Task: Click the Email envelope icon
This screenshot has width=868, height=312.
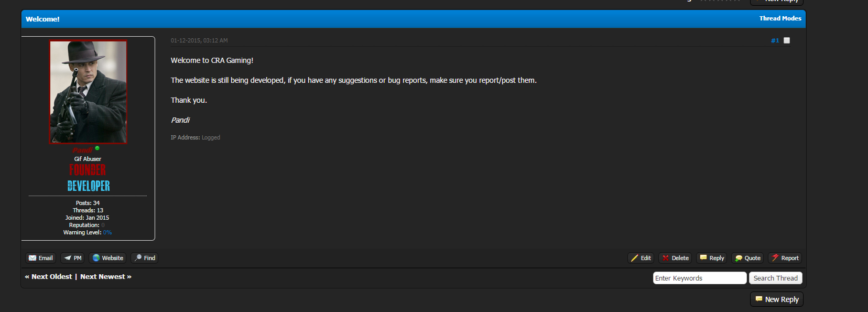Action: click(32, 258)
